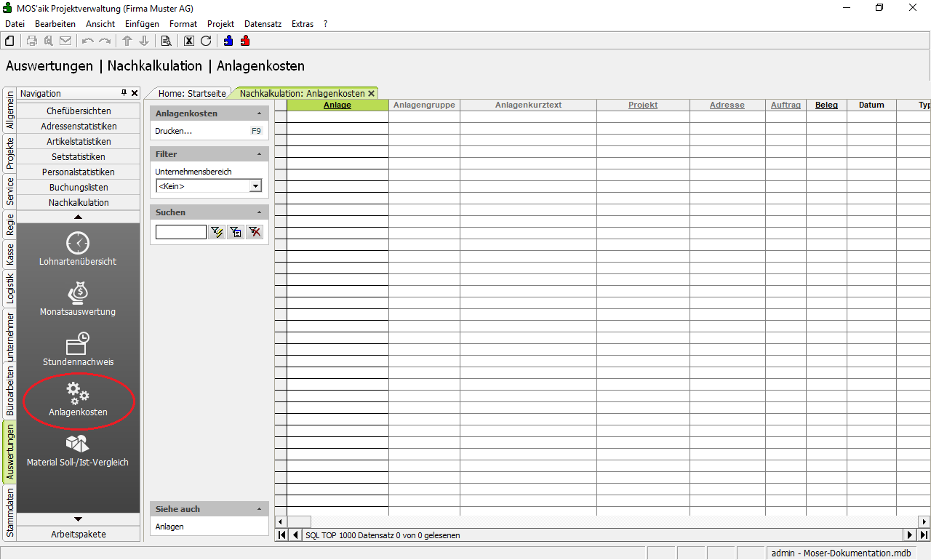931x560 pixels.
Task: Click Drucken... in the Anlagenkosten panel
Action: [174, 131]
